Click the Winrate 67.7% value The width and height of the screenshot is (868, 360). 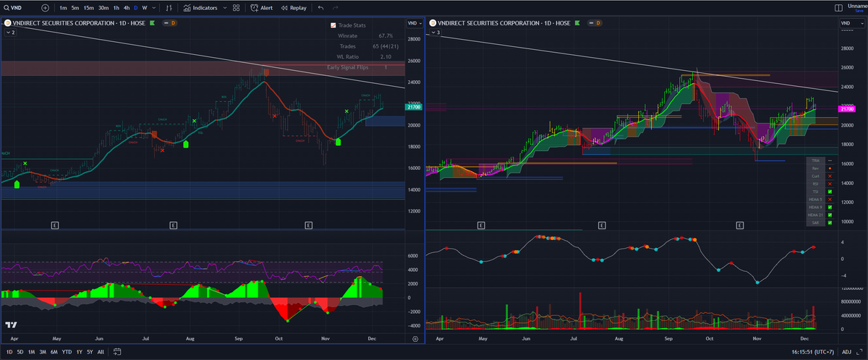[x=386, y=35]
